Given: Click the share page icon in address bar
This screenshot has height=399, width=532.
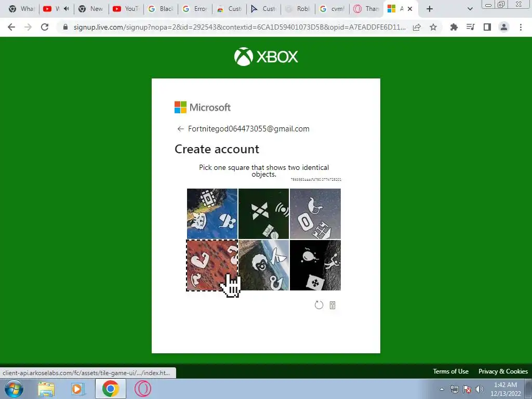Looking at the screenshot, I should [417, 27].
